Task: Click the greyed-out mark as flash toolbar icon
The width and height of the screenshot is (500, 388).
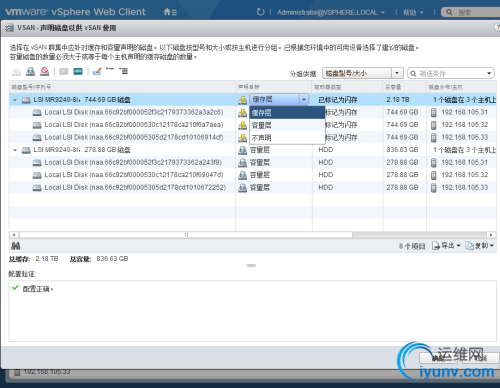Action: pyautogui.click(x=63, y=71)
